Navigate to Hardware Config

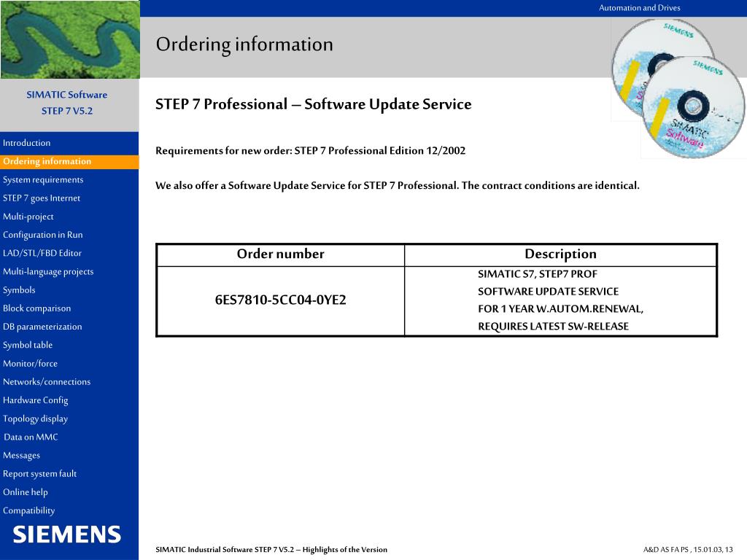coord(36,400)
